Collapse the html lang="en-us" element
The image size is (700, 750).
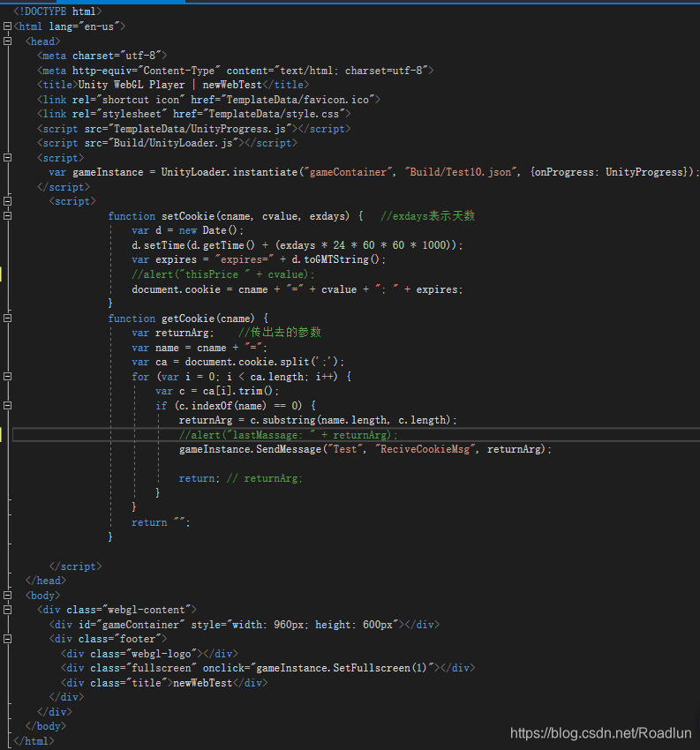(x=7, y=26)
